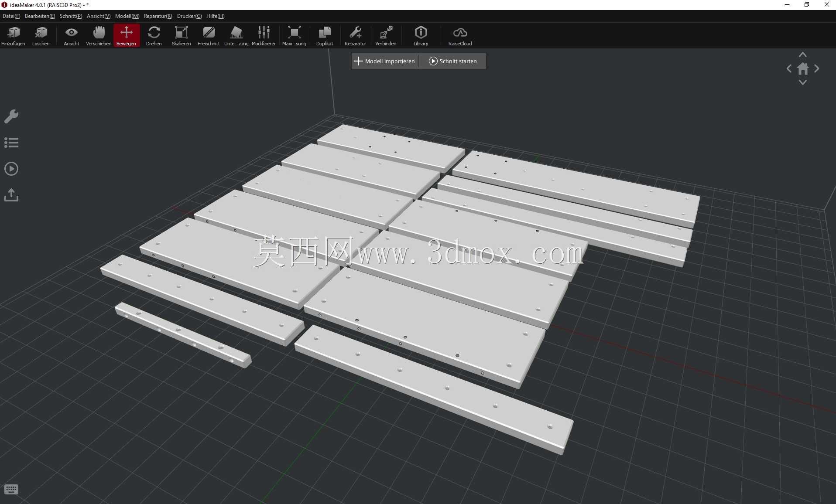836x504 pixels.
Task: Click the Maxi...sung max-fit tool
Action: [294, 36]
